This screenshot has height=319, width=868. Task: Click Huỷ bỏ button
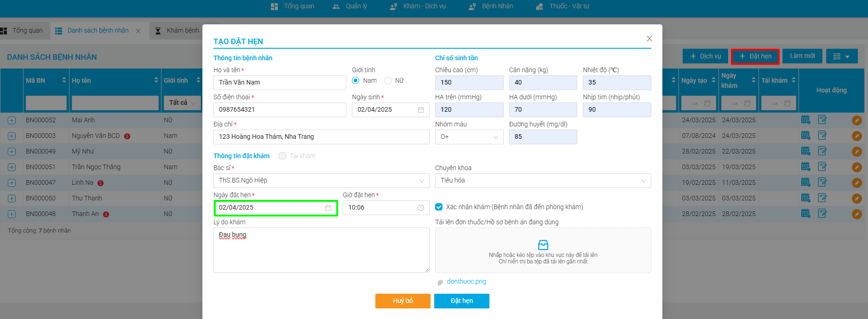(403, 301)
